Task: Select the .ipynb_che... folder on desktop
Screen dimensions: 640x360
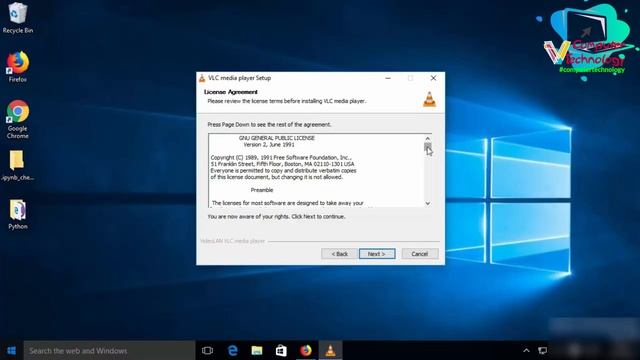Action: click(x=18, y=165)
